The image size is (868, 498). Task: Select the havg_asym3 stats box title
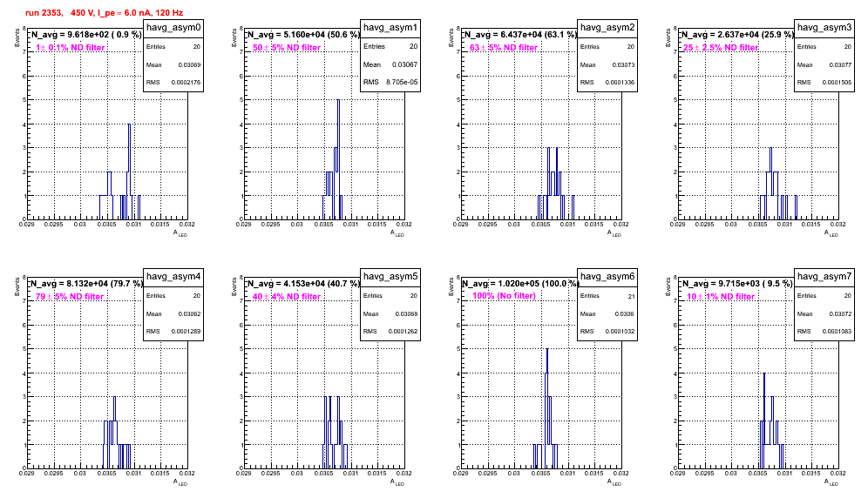[824, 28]
